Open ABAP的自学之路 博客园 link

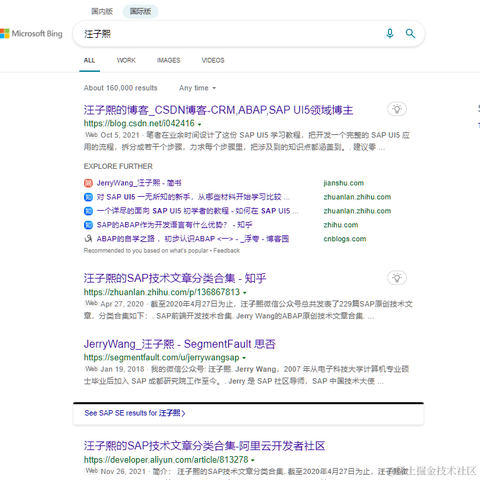(193, 239)
